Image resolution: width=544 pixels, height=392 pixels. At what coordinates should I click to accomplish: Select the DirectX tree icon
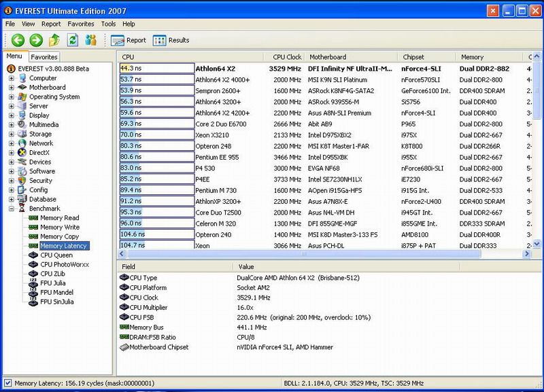(22, 152)
